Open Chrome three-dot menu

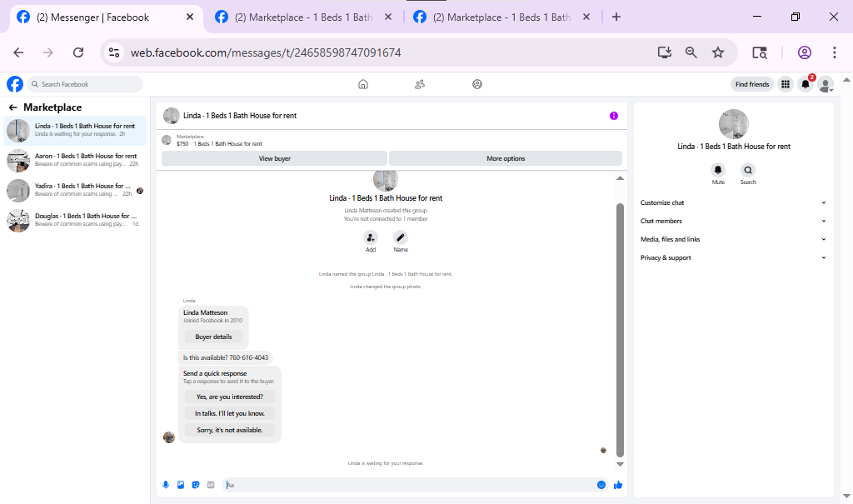(x=835, y=52)
